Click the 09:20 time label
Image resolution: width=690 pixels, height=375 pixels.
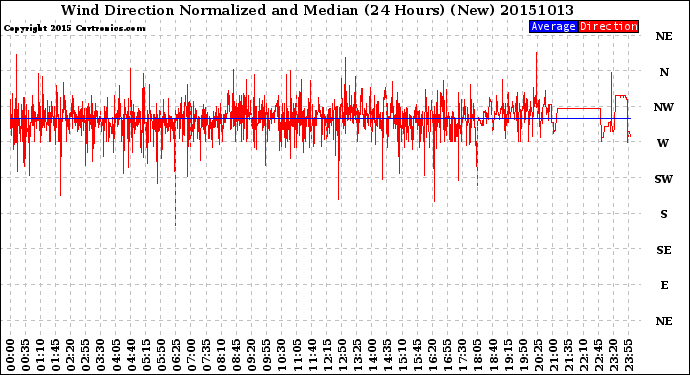(252, 355)
